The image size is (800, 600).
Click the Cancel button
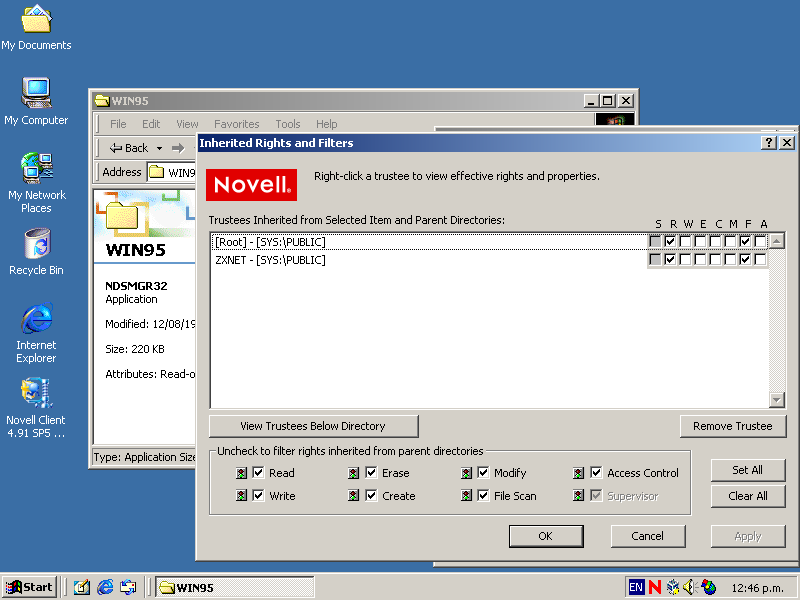pyautogui.click(x=647, y=536)
